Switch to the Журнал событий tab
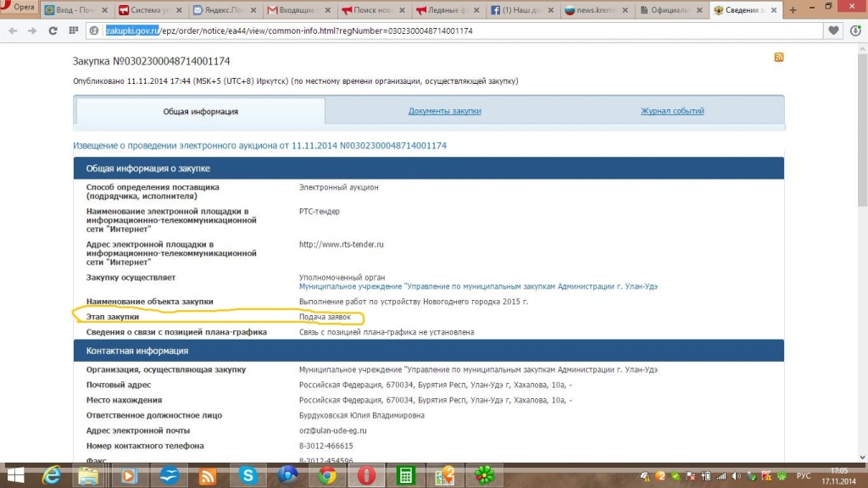Viewport: 868px width, 488px height. click(x=672, y=111)
